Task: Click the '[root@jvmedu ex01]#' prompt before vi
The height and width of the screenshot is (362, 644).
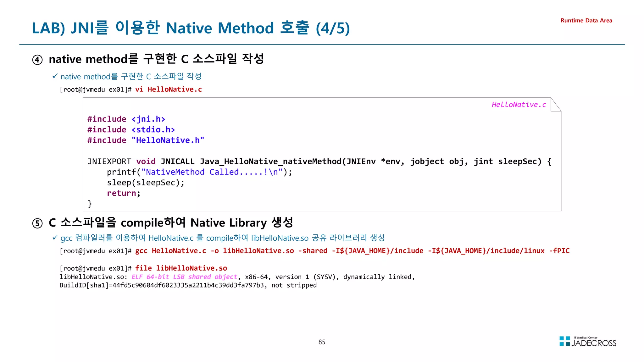Action: (96, 90)
